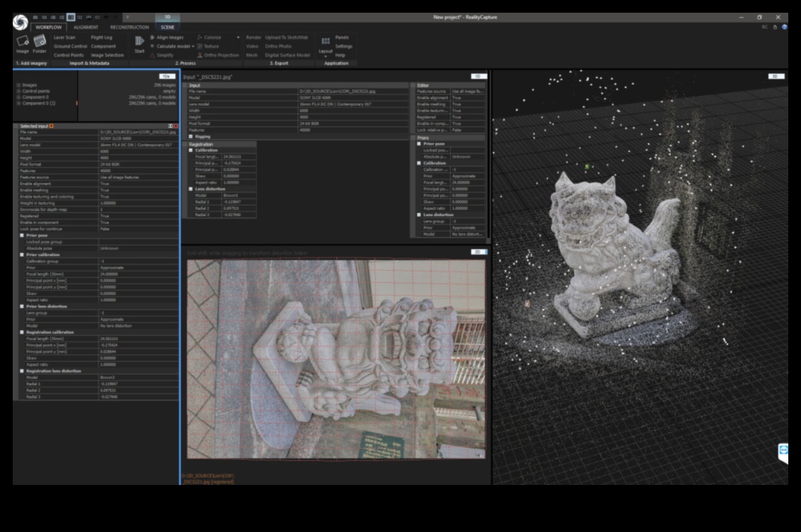Viewport: 801px width, 532px height.
Task: Switch to the WORKFLOW ribbon tab
Action: pos(49,27)
